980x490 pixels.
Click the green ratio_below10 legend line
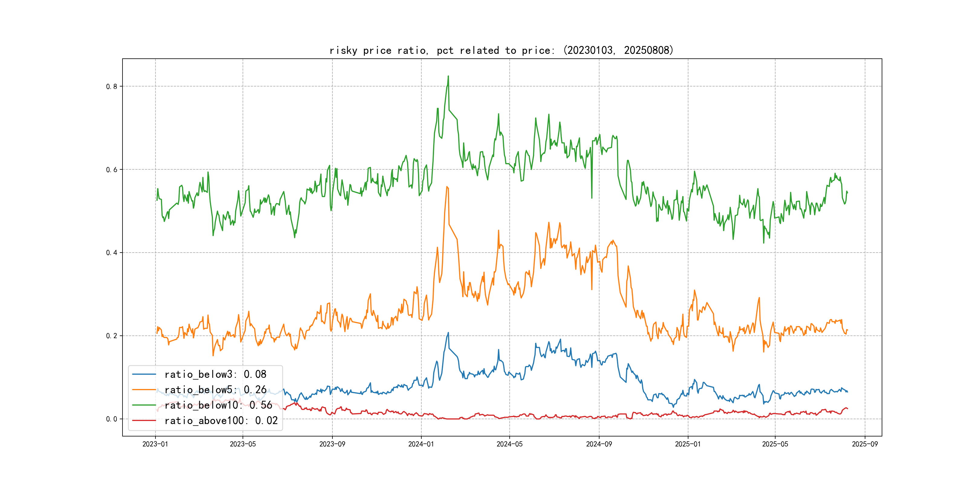tap(144, 405)
